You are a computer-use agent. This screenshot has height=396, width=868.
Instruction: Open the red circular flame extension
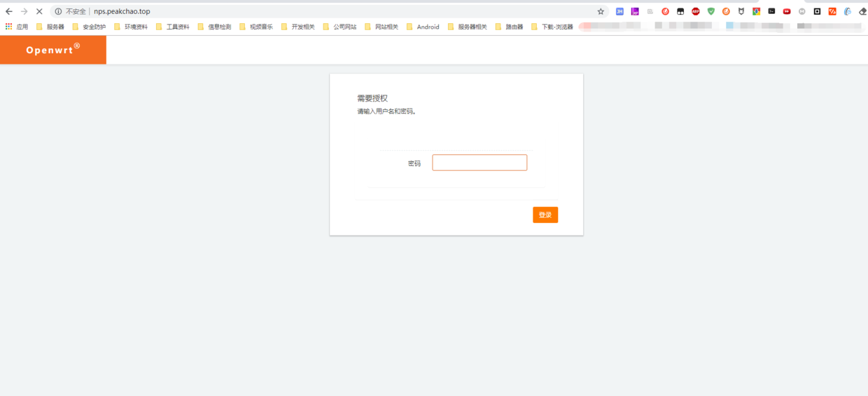tap(665, 11)
